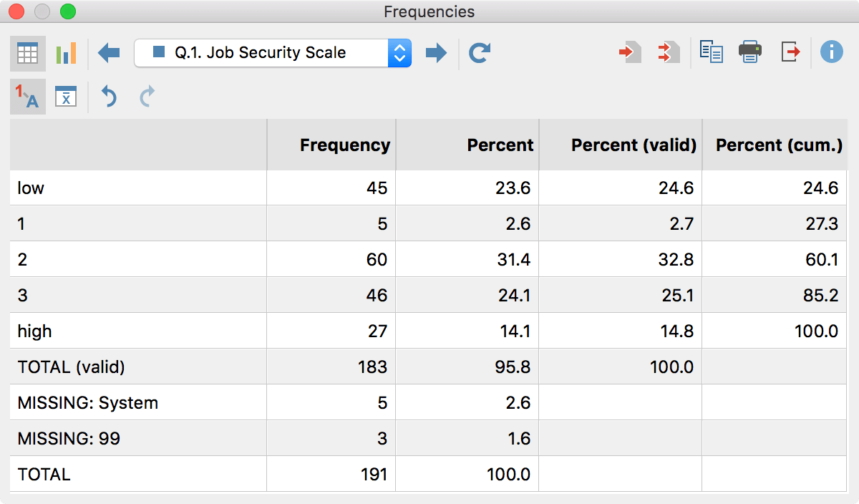
Task: Click the print icon
Action: point(750,52)
